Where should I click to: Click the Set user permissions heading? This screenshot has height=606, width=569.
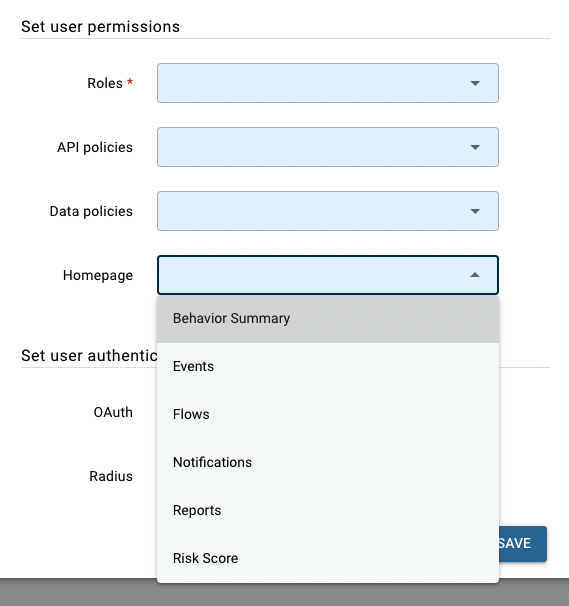click(x=101, y=27)
